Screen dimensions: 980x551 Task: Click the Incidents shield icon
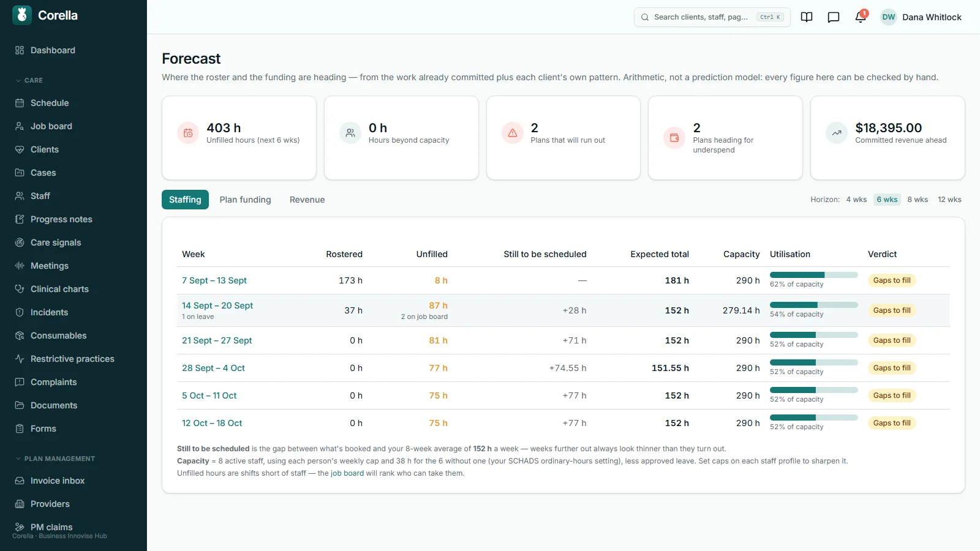pyautogui.click(x=20, y=312)
